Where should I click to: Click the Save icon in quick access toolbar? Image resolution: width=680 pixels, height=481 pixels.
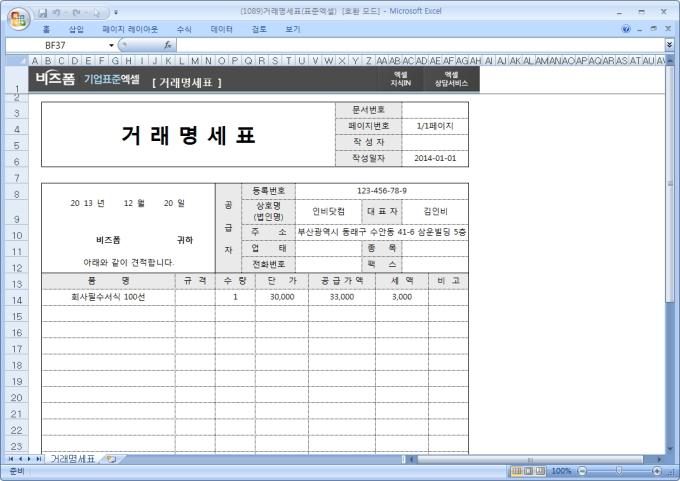click(42, 13)
